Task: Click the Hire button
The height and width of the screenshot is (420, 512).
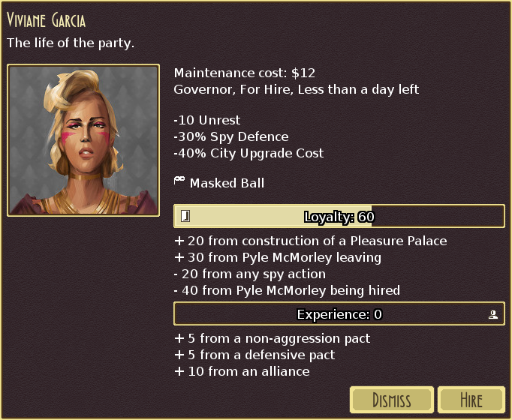Action: tap(471, 400)
